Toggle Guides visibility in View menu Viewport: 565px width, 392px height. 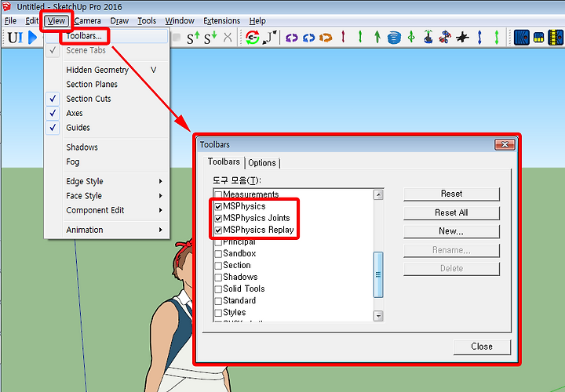click(107, 128)
